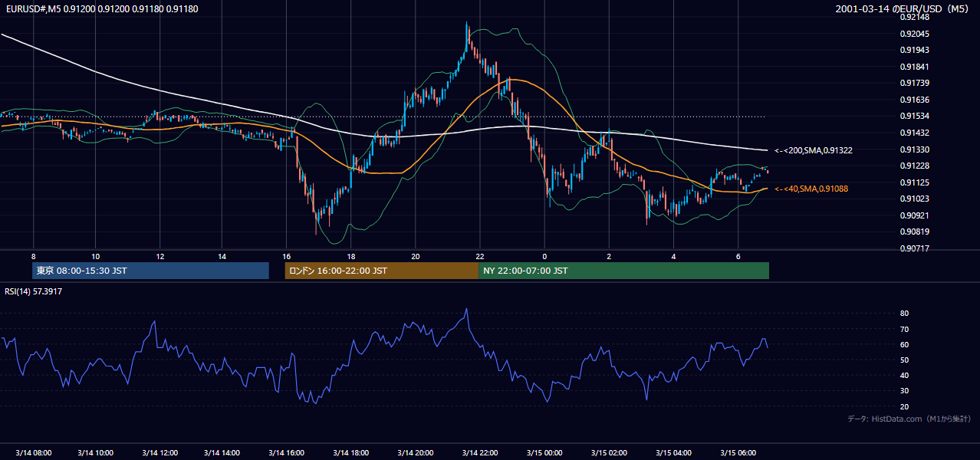Click price axis value 0.91739

[x=914, y=83]
